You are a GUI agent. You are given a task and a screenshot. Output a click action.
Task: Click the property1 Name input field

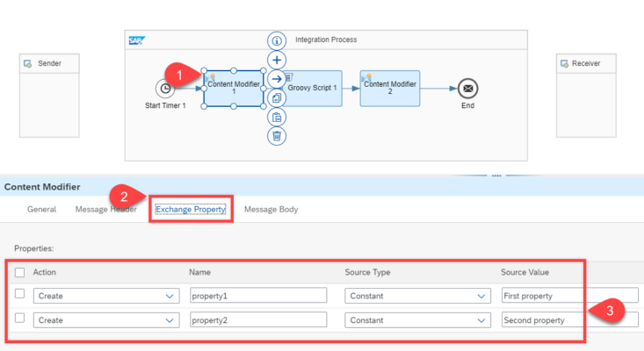[x=257, y=297]
